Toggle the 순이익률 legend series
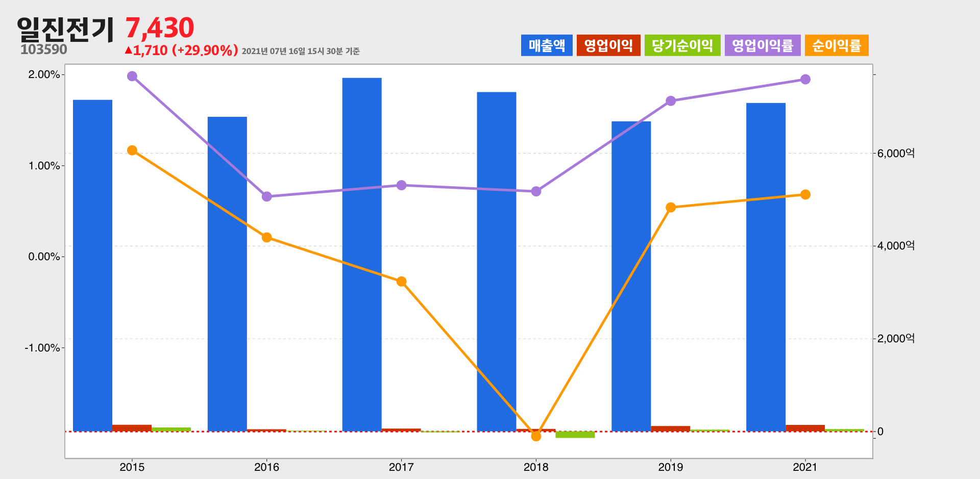This screenshot has width=980, height=479. pos(837,45)
